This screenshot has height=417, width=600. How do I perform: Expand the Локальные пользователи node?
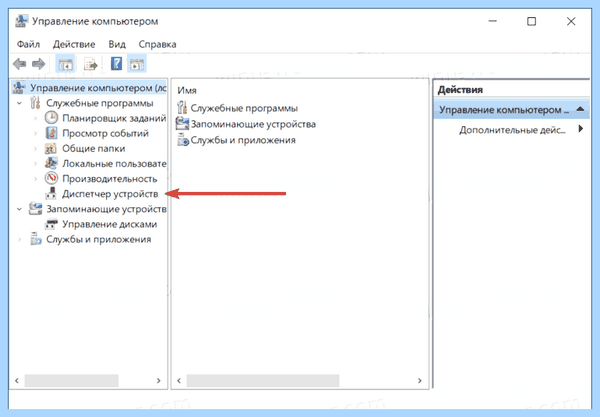(x=35, y=164)
